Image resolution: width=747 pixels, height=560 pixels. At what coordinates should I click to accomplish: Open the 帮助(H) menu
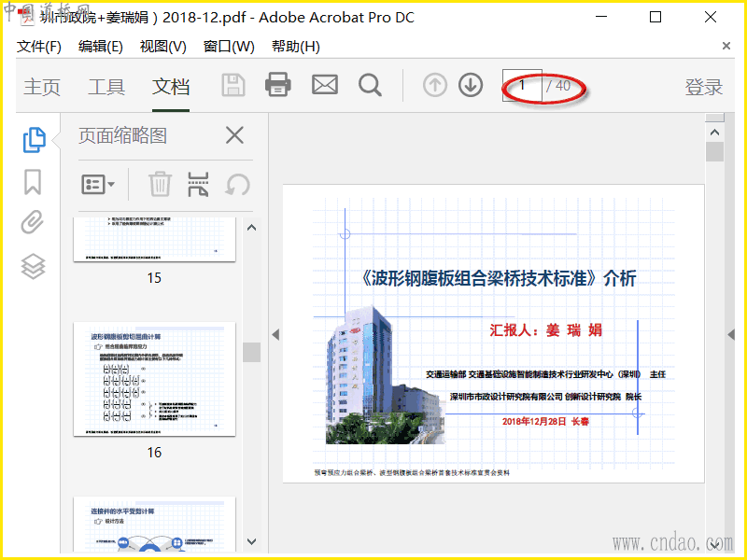[296, 47]
